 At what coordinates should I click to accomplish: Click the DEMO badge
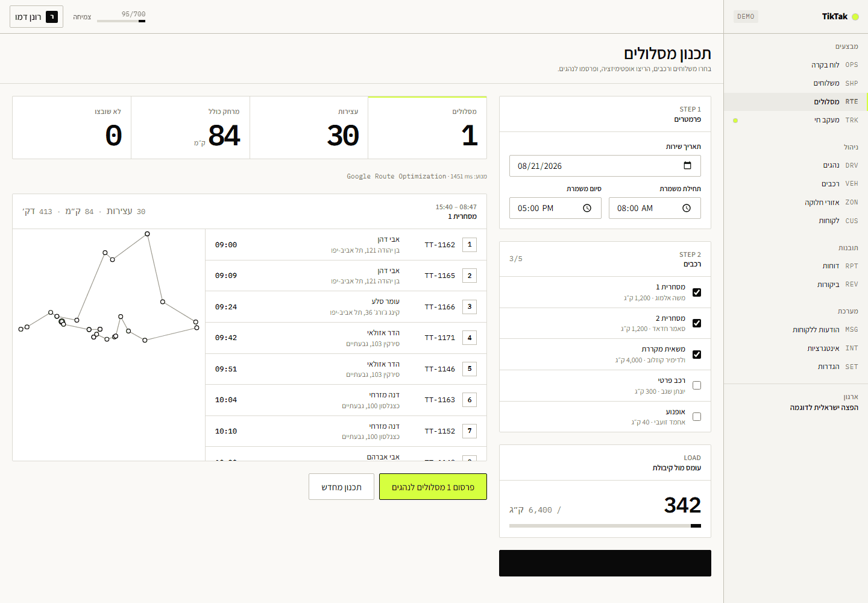746,17
